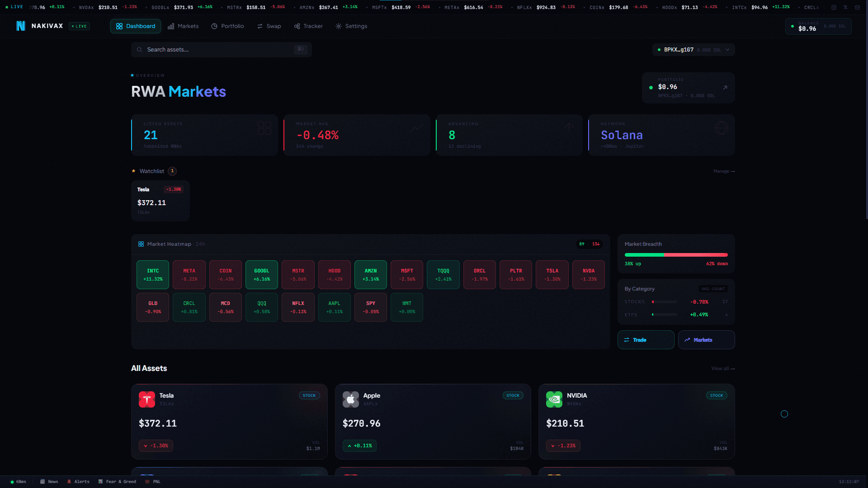Open the Settings tab
The width and height of the screenshot is (868, 488).
pos(351,26)
